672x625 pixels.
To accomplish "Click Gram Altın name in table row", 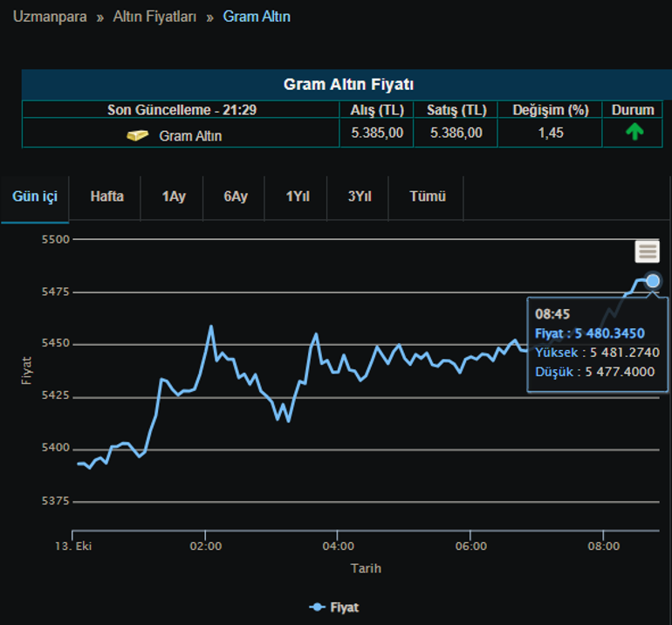I will tap(190, 136).
